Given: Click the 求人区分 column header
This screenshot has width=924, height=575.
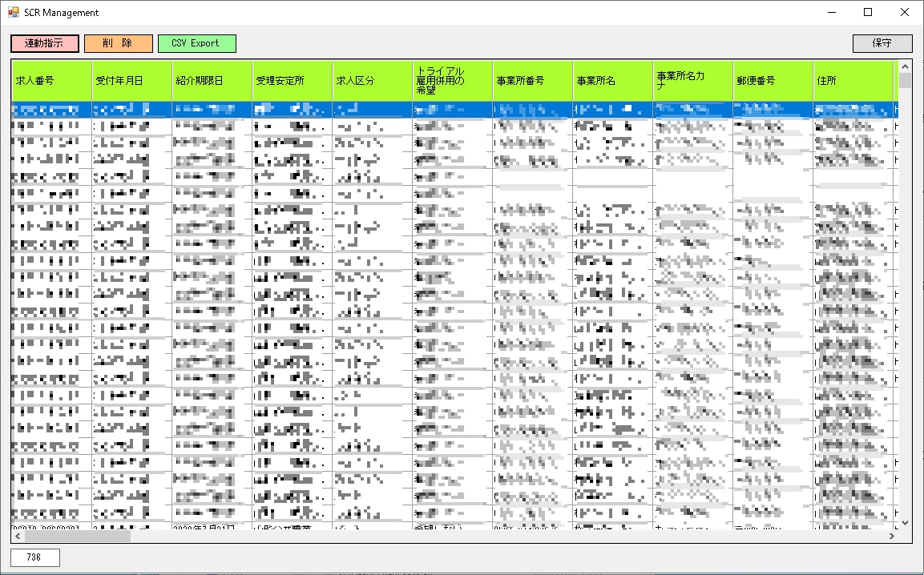Looking at the screenshot, I should coord(373,81).
